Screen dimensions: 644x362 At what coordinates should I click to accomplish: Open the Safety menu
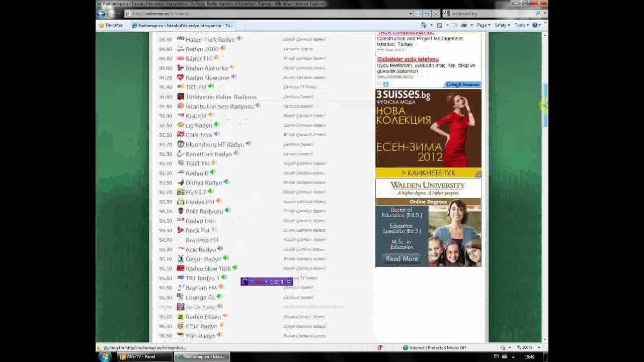tap(502, 25)
